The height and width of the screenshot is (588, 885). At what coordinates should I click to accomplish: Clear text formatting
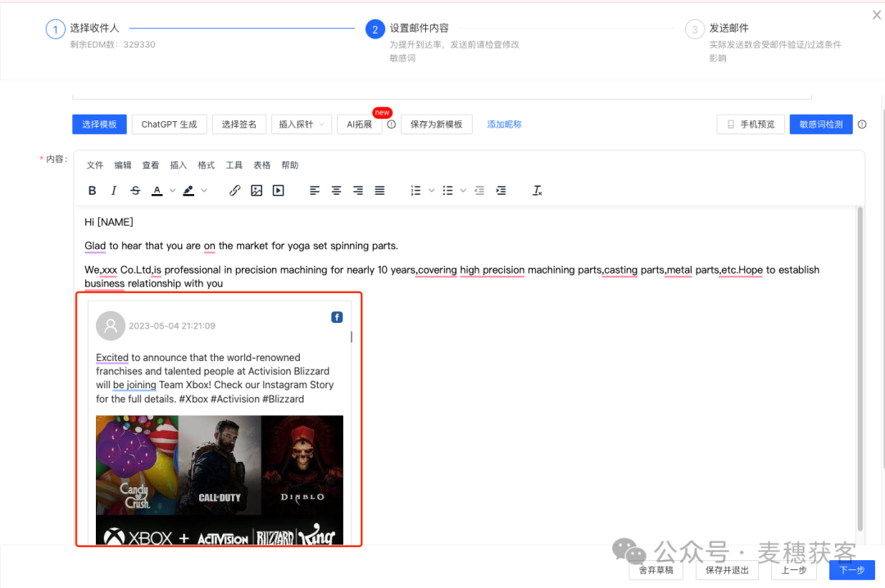point(538,190)
